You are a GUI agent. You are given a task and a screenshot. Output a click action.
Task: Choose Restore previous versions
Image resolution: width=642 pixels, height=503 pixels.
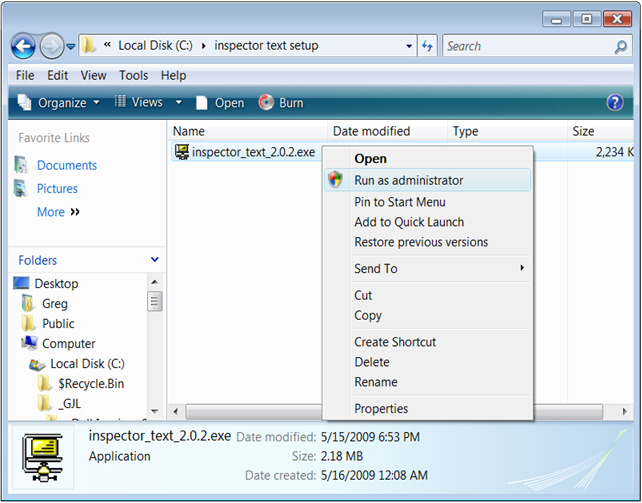tap(429, 242)
